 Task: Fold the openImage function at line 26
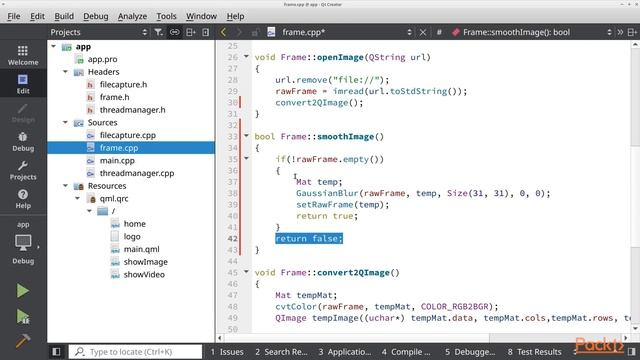246,56
